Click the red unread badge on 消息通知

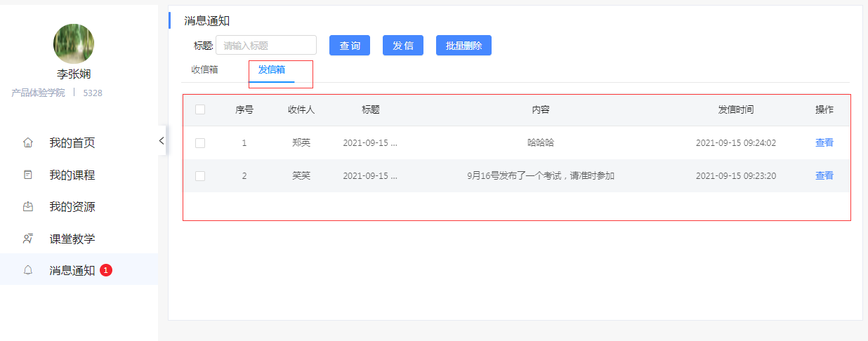106,270
